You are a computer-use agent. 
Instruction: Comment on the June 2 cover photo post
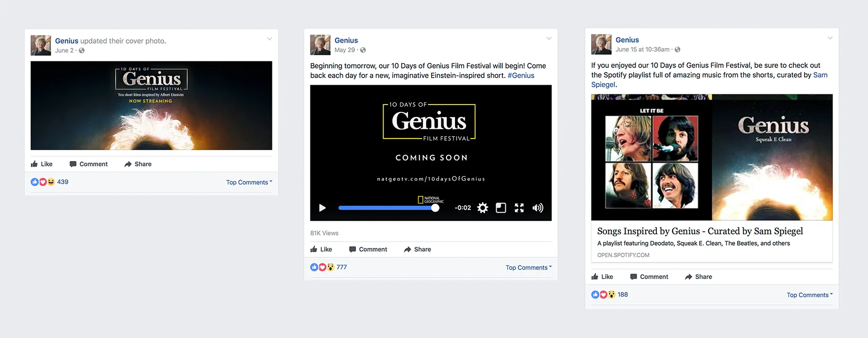click(88, 164)
